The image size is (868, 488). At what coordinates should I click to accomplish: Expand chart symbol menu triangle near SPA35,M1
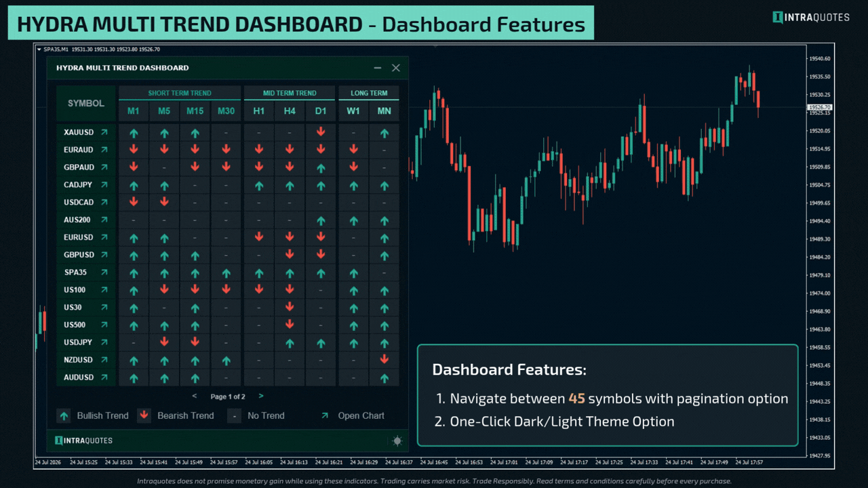39,49
